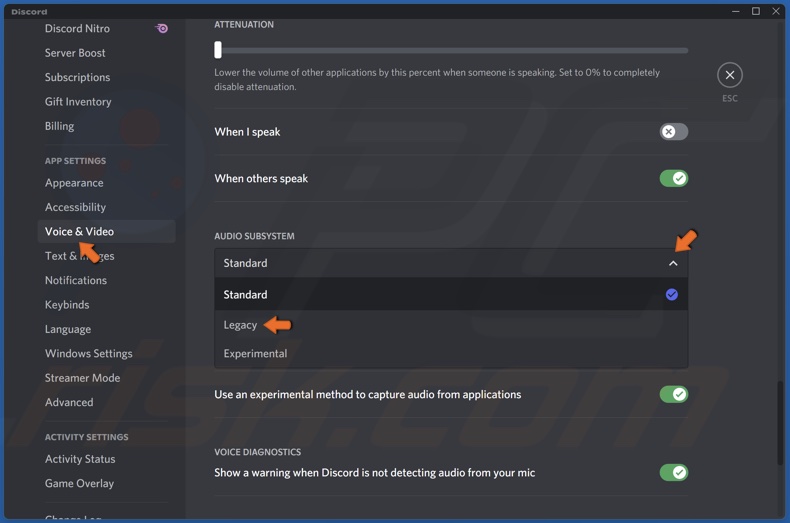790x523 pixels.
Task: Maximize the Discord window
Action: 755,11
